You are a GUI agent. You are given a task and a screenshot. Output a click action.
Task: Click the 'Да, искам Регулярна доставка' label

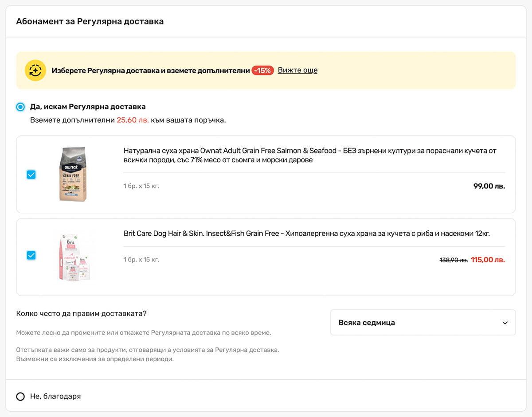click(88, 107)
